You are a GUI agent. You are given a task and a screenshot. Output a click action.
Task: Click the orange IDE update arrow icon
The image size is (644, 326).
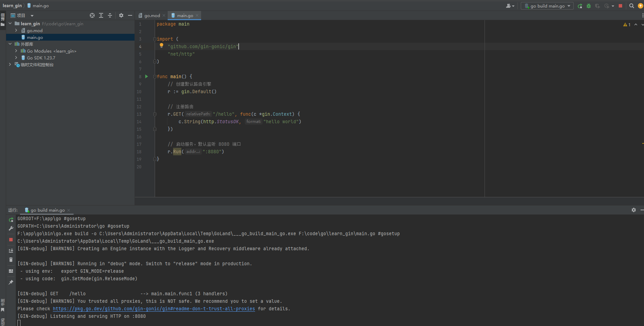pyautogui.click(x=641, y=6)
